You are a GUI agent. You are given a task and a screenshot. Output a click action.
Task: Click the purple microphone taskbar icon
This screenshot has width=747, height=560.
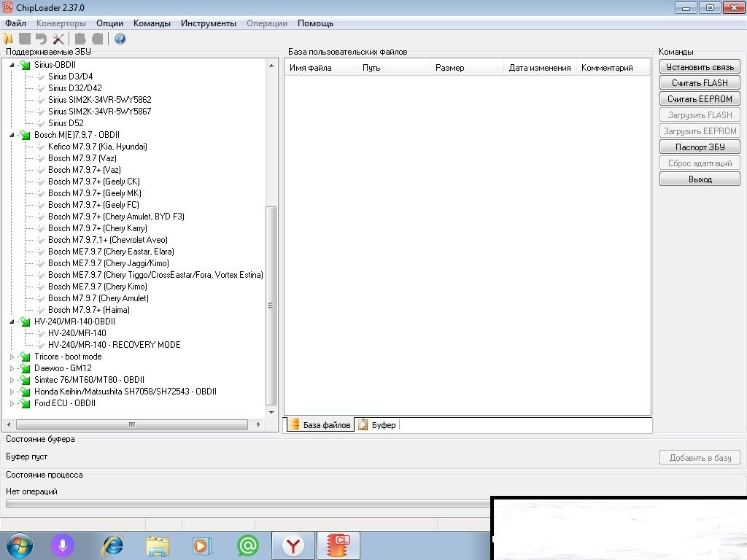[63, 545]
